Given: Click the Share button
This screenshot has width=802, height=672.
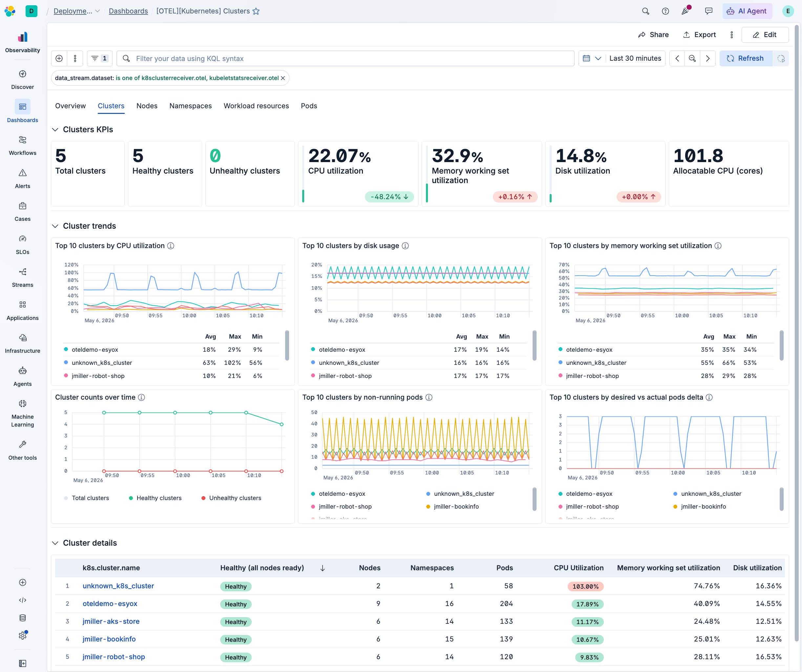Looking at the screenshot, I should 653,35.
